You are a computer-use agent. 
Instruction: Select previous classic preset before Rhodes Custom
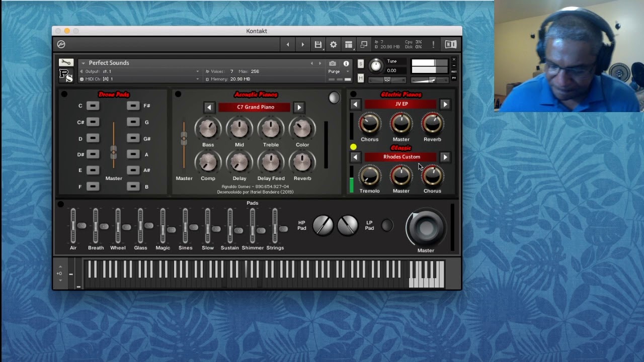[355, 157]
